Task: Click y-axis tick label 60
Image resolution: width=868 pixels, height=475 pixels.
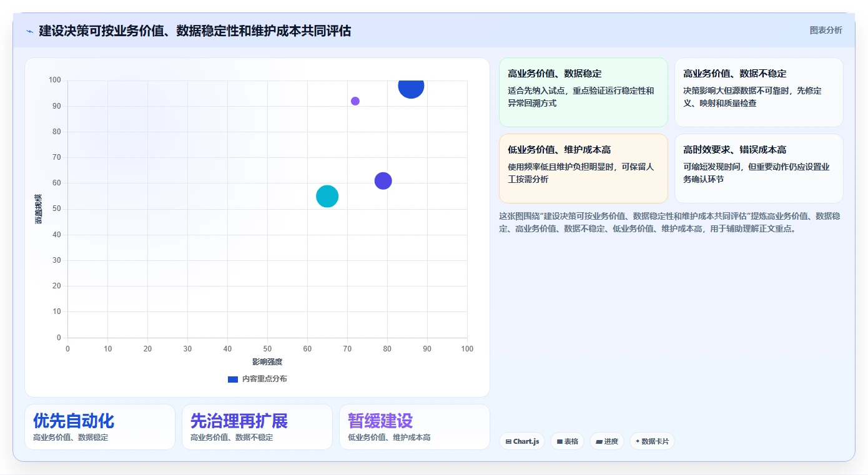Action: point(57,183)
